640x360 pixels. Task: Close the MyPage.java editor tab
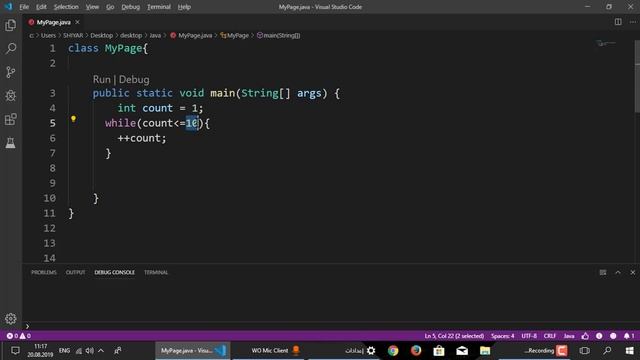78,22
